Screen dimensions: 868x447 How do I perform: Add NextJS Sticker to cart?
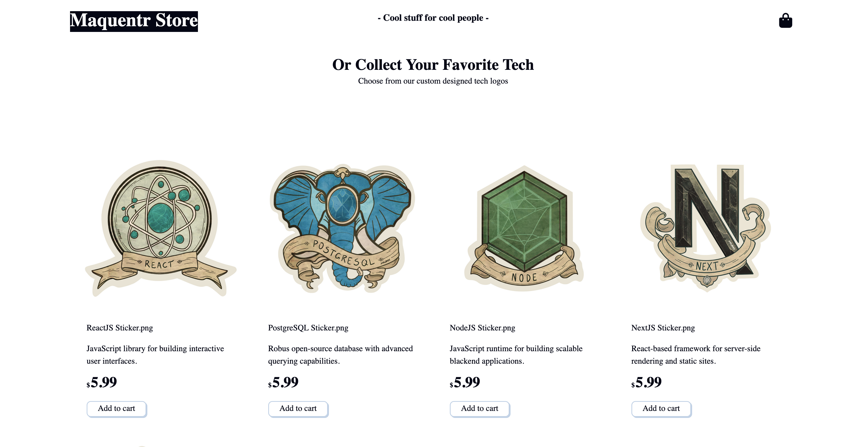click(661, 409)
